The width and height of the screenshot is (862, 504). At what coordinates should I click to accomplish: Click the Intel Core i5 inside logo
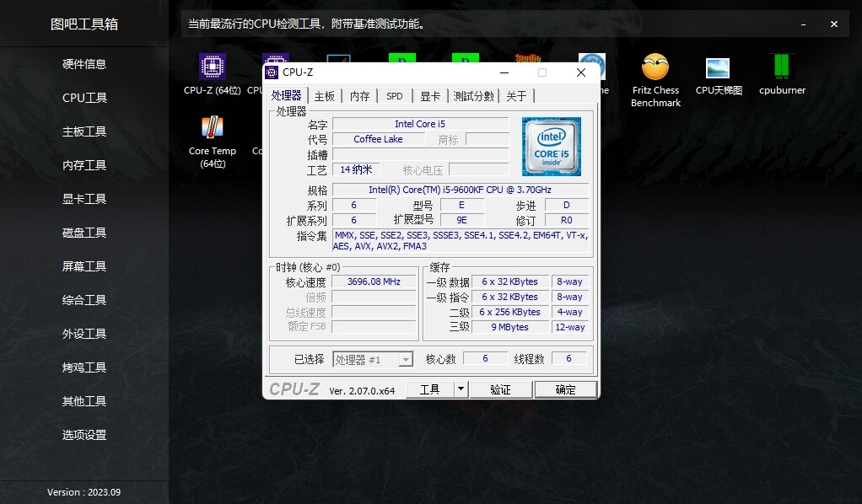pyautogui.click(x=551, y=149)
